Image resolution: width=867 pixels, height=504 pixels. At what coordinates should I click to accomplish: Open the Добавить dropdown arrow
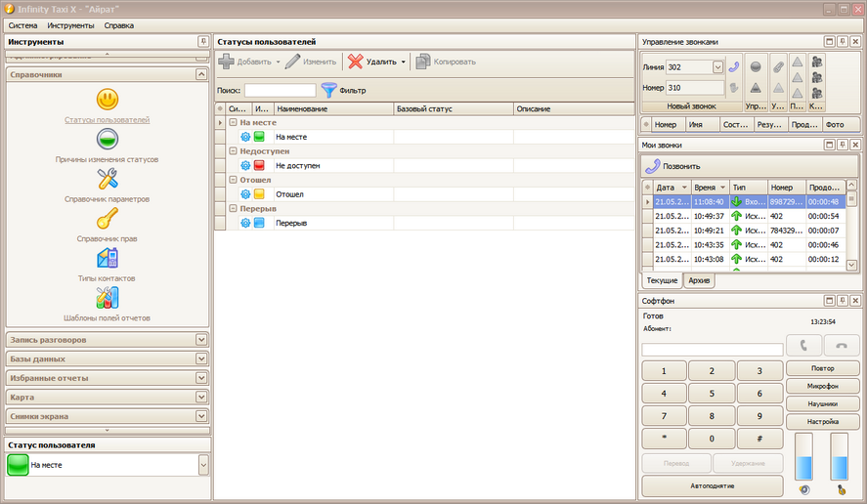pos(279,62)
